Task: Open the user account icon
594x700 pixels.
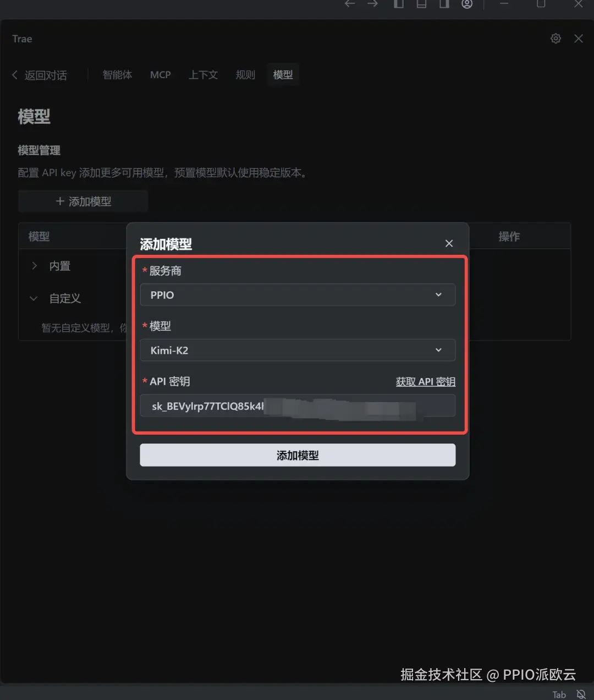Action: click(x=467, y=3)
